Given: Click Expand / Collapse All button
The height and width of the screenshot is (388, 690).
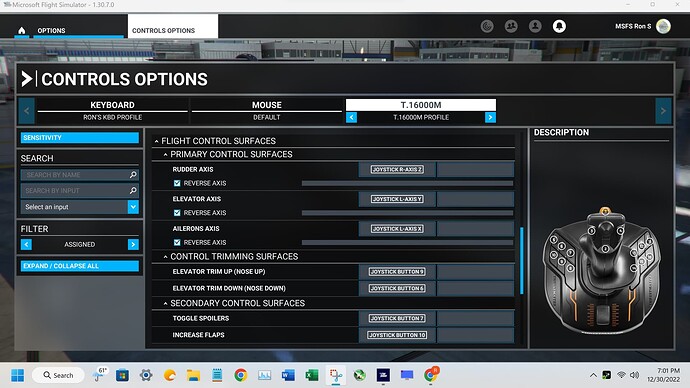Looking at the screenshot, I should click(x=80, y=266).
